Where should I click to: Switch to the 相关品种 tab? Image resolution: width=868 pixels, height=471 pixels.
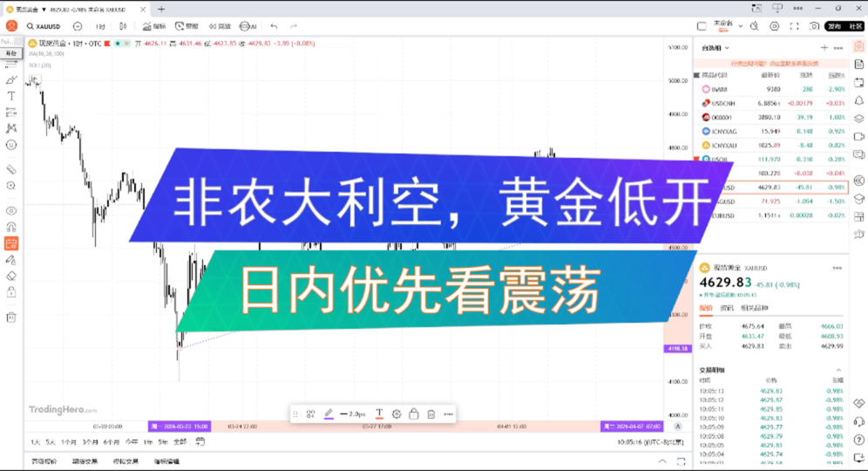[755, 308]
